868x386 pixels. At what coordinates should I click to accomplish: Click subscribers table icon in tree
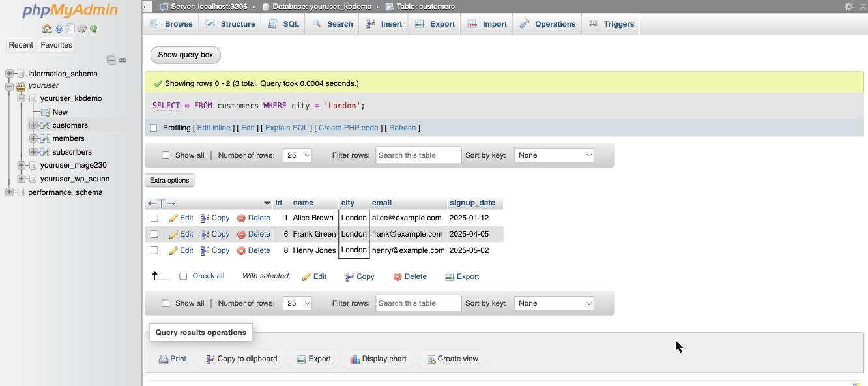click(45, 152)
